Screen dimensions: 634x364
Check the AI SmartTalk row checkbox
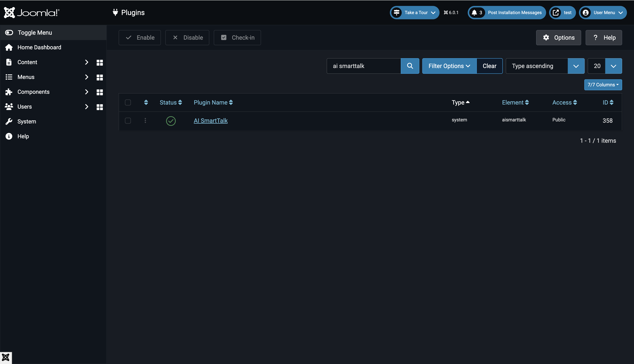(128, 120)
